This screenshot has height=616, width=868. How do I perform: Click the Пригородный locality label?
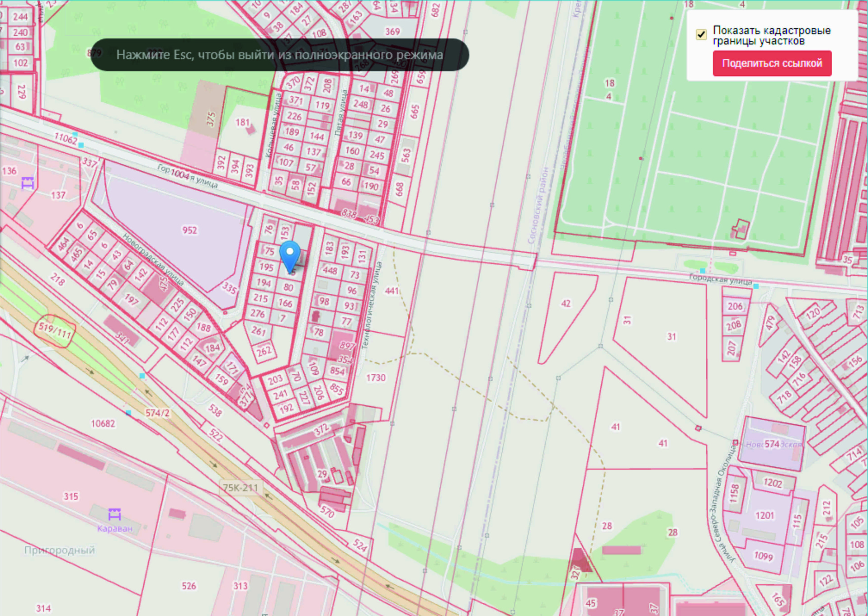(x=60, y=550)
